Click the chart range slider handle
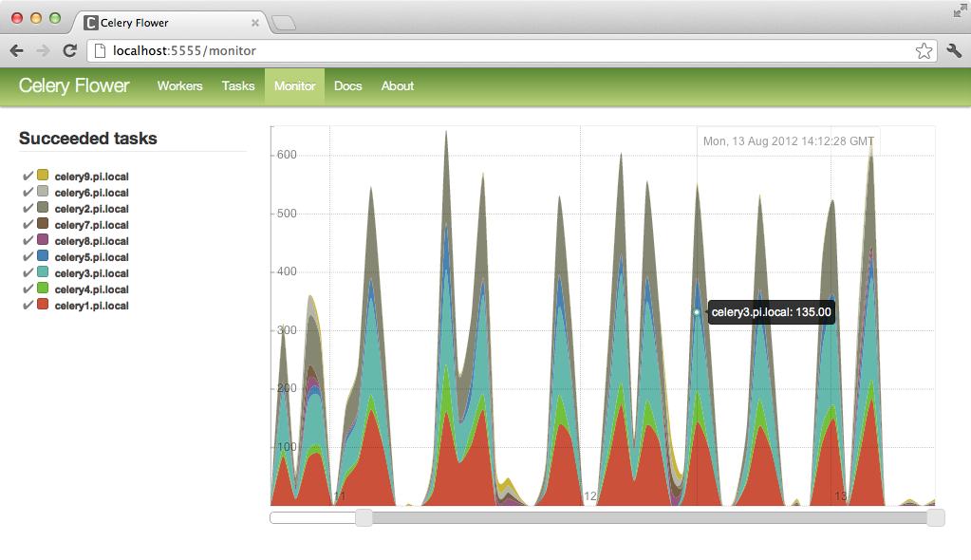 (364, 518)
